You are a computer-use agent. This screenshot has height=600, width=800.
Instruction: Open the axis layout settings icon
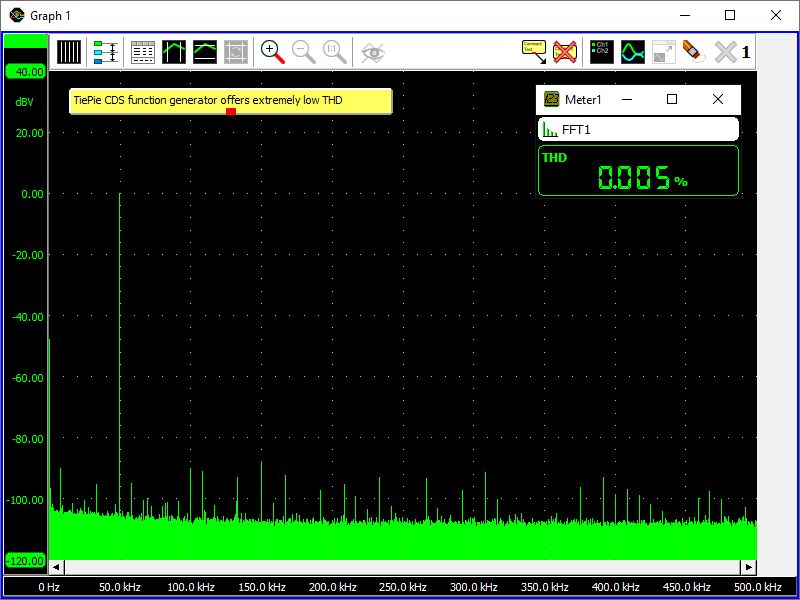pyautogui.click(x=105, y=52)
